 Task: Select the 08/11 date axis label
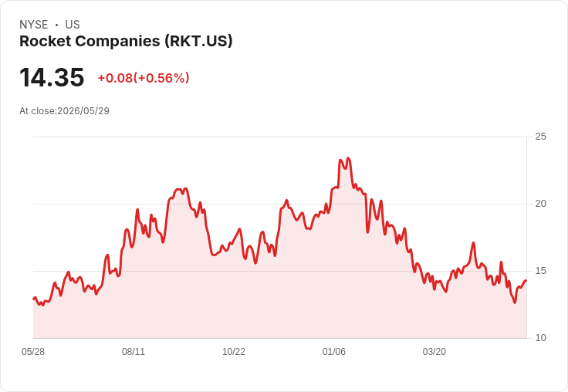click(134, 352)
